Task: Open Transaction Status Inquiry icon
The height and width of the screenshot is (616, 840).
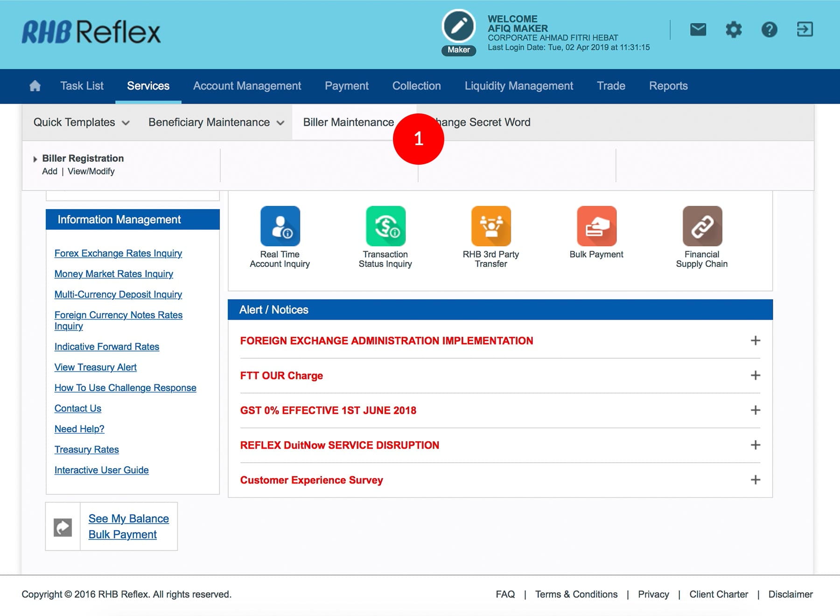Action: coord(385,226)
